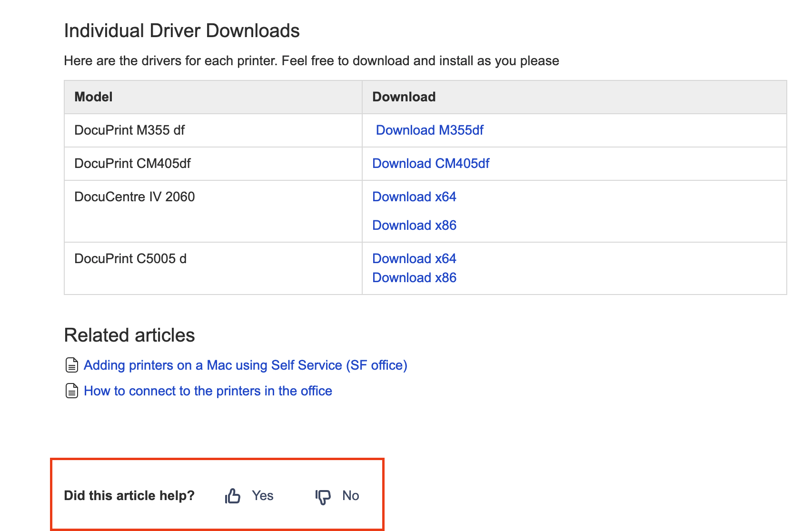Click the Related articles heading
Image resolution: width=812 pixels, height=531 pixels.
(129, 335)
